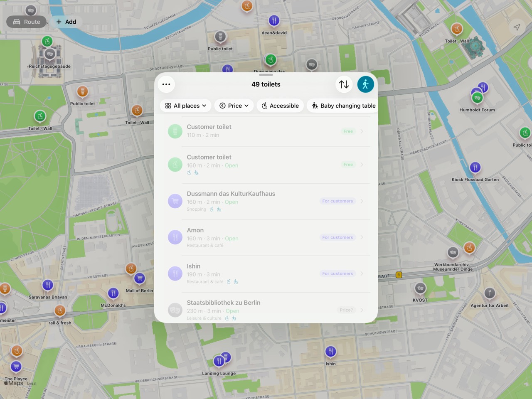Select the Customer toilet 160 m entry
This screenshot has height=399, width=532.
(x=266, y=165)
